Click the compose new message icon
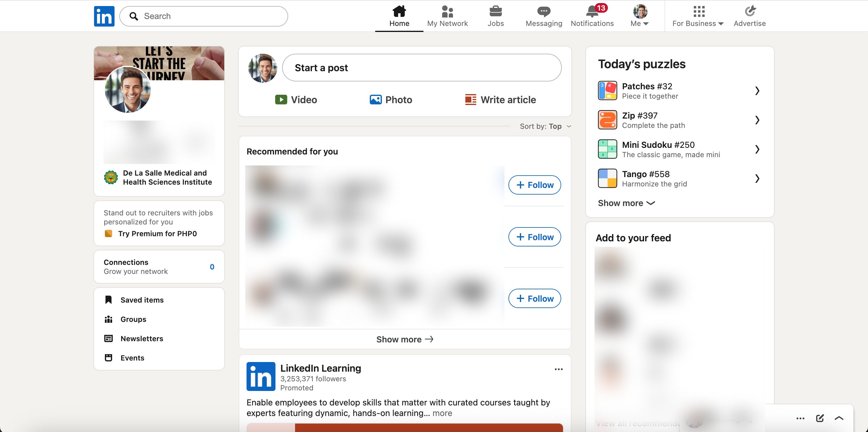Screen dimensions: 868x432 (x=819, y=418)
